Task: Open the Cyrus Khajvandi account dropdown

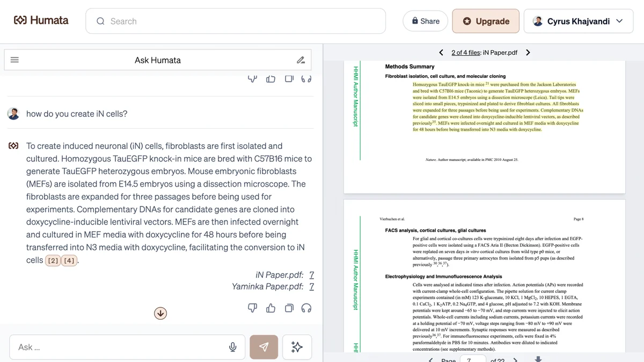Action: pyautogui.click(x=578, y=21)
